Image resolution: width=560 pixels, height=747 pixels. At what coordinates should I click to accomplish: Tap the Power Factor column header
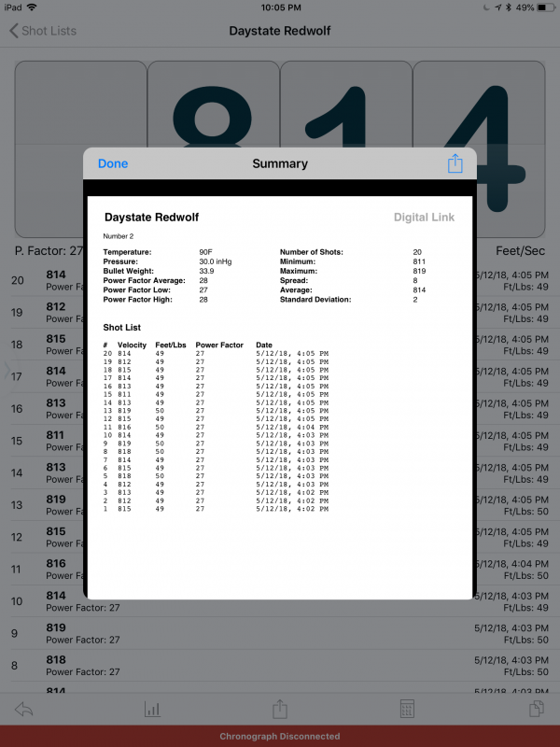[219, 345]
